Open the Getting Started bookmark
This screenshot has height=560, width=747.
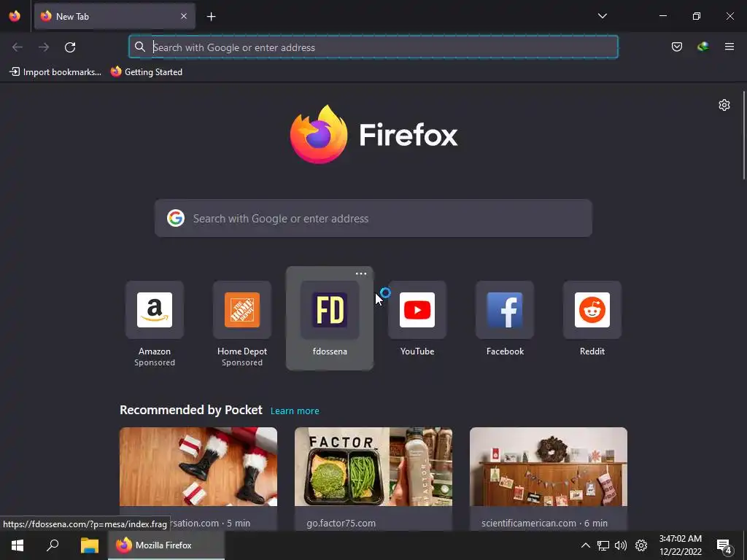point(147,72)
